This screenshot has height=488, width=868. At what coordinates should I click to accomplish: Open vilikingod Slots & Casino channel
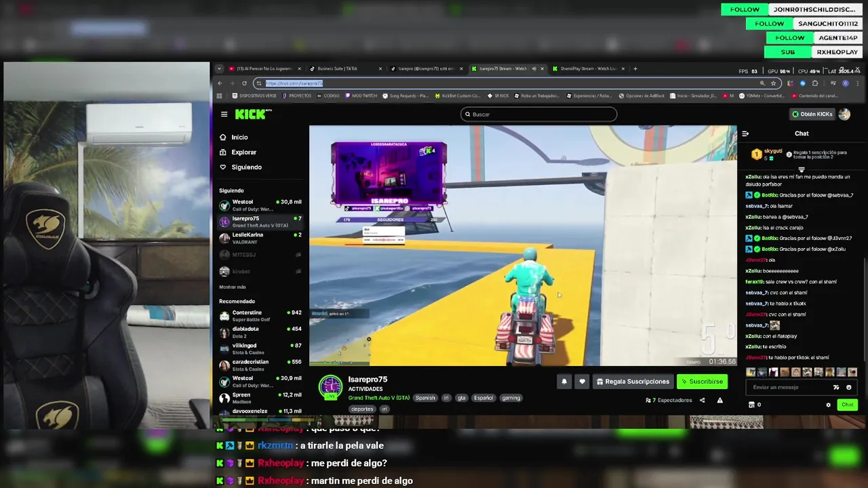click(x=260, y=348)
